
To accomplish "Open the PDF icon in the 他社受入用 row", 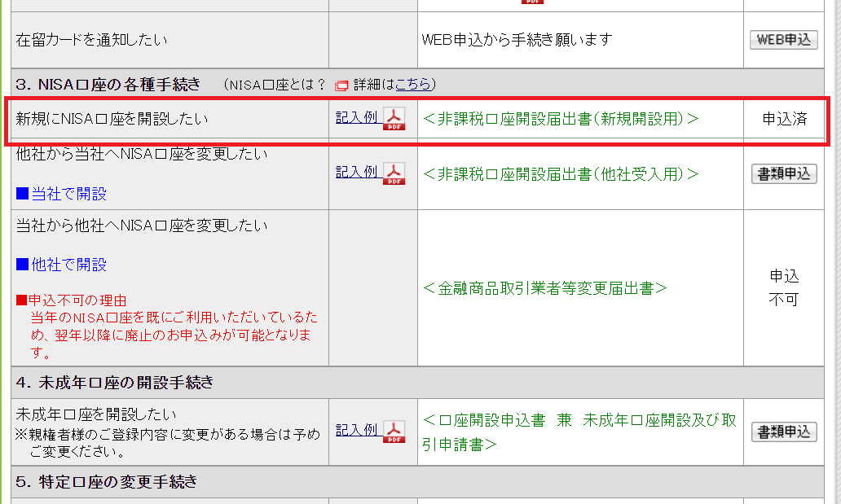I will tap(394, 173).
